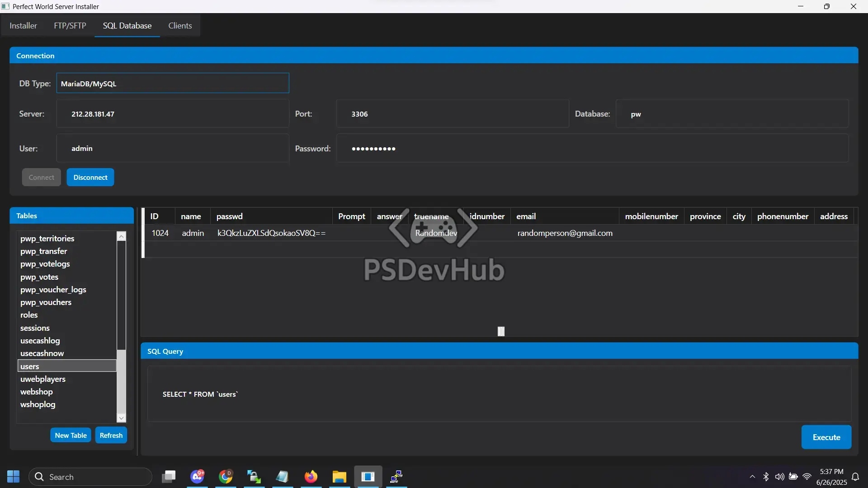Image resolution: width=868 pixels, height=488 pixels.
Task: Launch Firefox from the taskbar
Action: pos(311,477)
